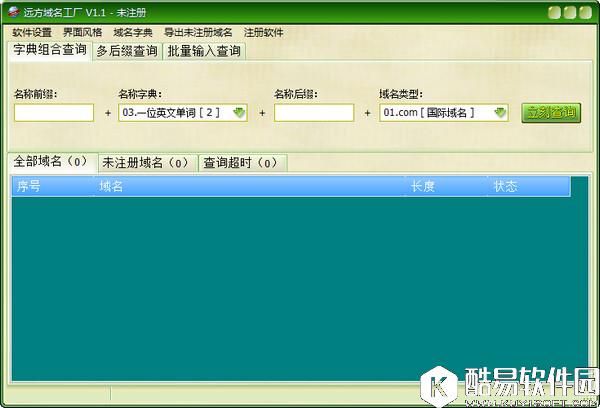Click the 名称后缀 input field

point(314,113)
